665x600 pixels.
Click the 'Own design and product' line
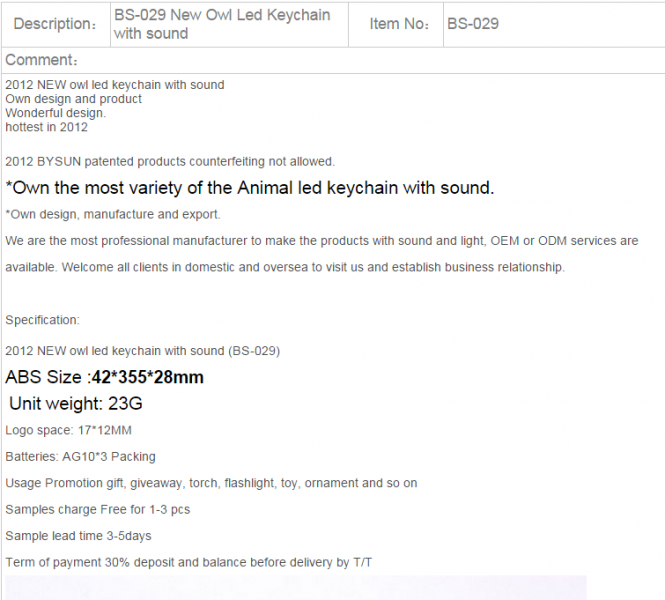coord(73,99)
